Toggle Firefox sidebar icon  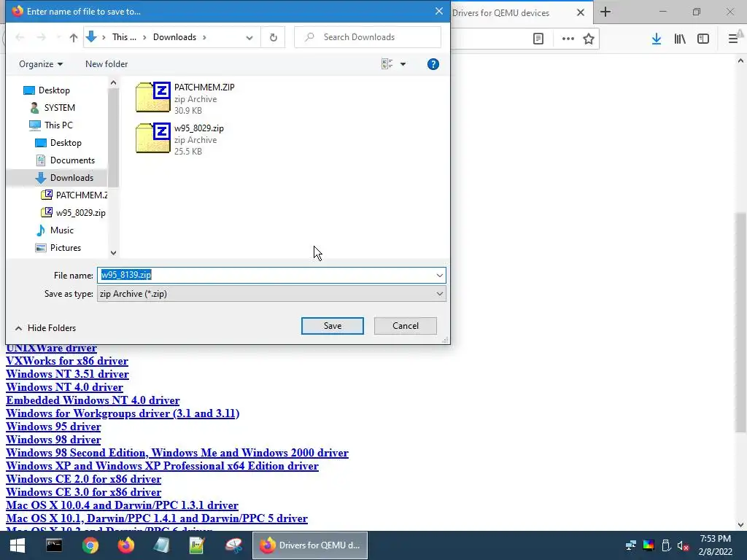703,39
